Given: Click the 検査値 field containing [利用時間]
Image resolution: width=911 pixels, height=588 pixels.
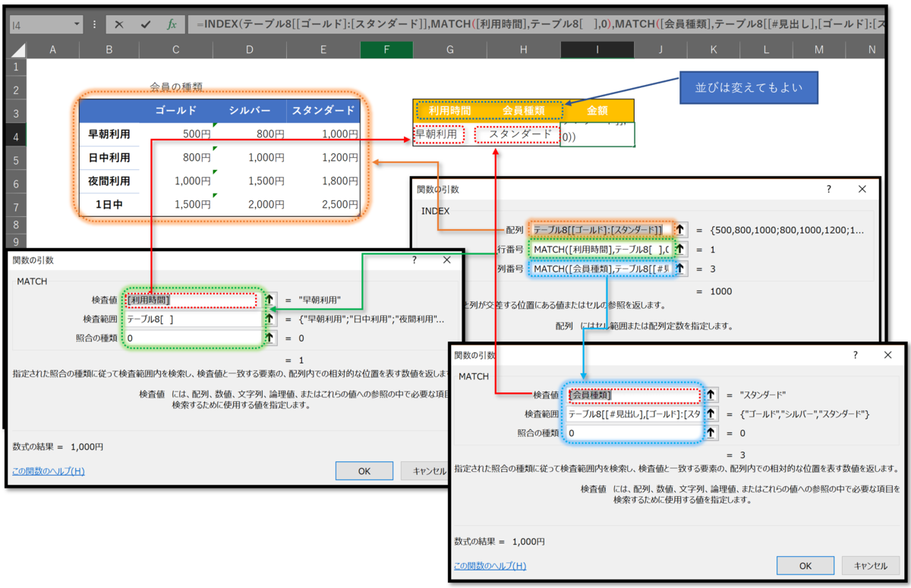Looking at the screenshot, I should click(x=193, y=300).
